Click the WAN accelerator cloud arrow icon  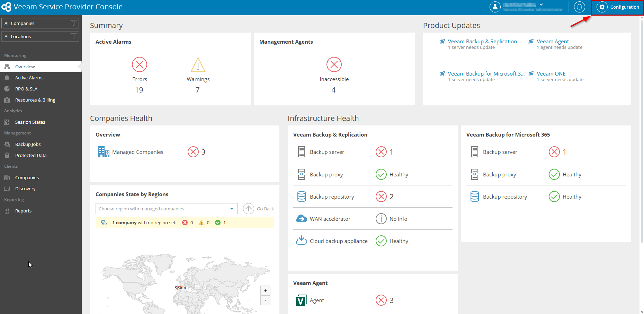(302, 219)
